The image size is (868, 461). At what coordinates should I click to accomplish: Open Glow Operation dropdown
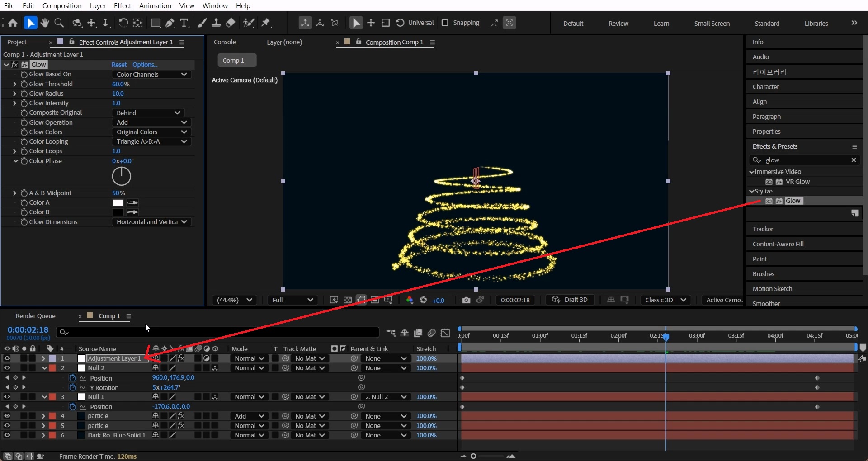(x=151, y=122)
